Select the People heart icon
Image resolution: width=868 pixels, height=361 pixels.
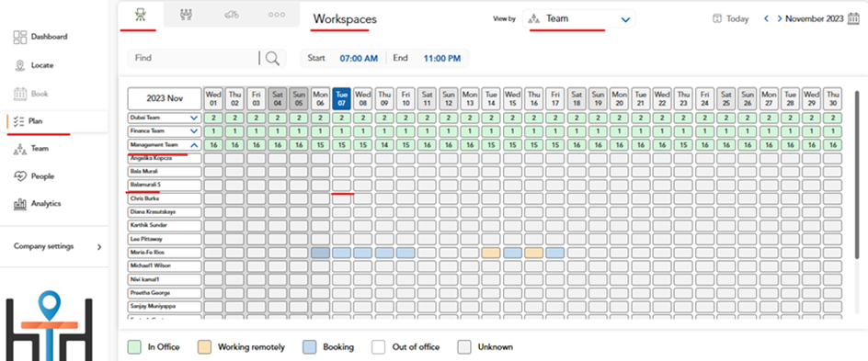coord(20,176)
